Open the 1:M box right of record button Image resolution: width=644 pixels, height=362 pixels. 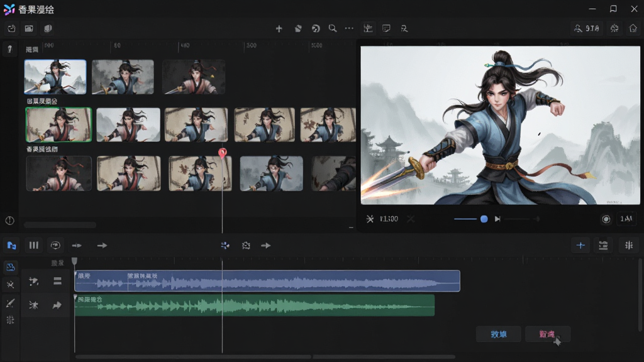[x=626, y=219]
